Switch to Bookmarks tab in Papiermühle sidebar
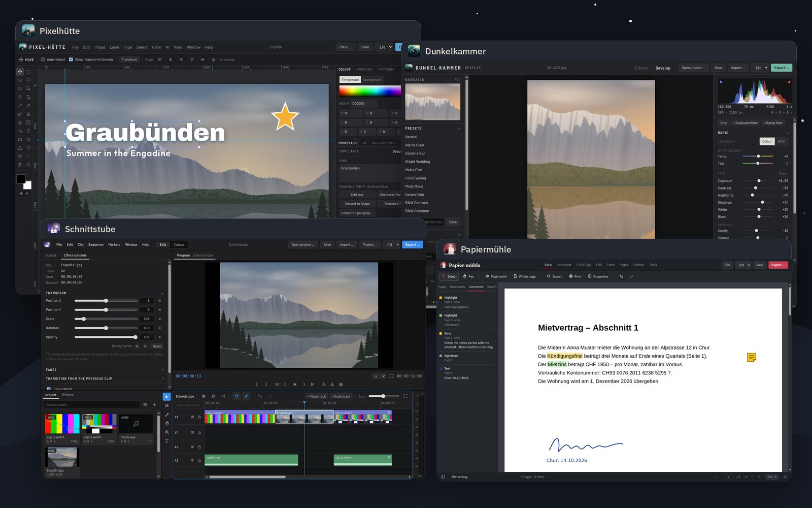Image resolution: width=812 pixels, height=508 pixels. click(x=457, y=287)
